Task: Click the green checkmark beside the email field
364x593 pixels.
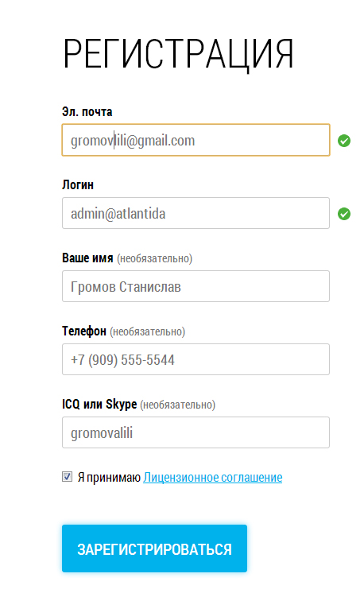Action: pyautogui.click(x=343, y=141)
